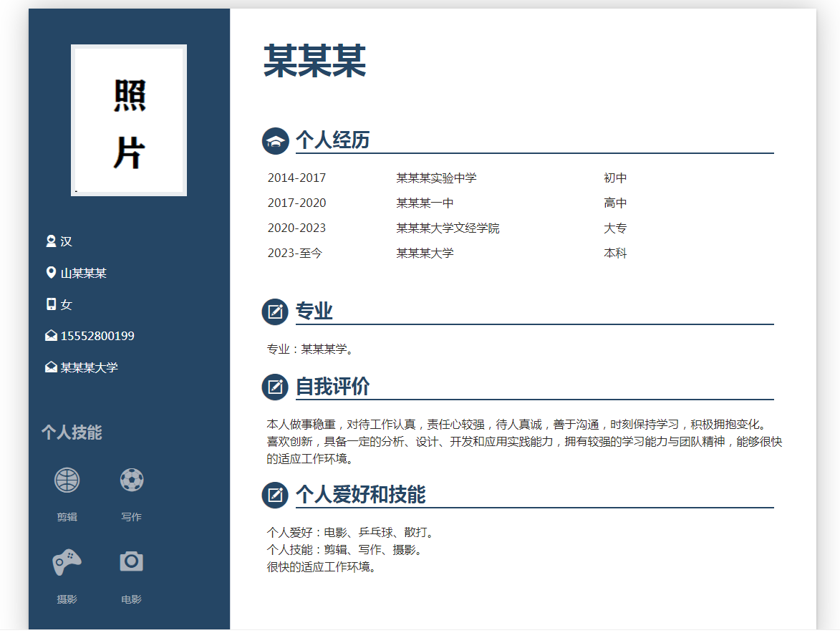Click the gamepad icon above 摄影
Screen dimensions: 840x633
67,562
